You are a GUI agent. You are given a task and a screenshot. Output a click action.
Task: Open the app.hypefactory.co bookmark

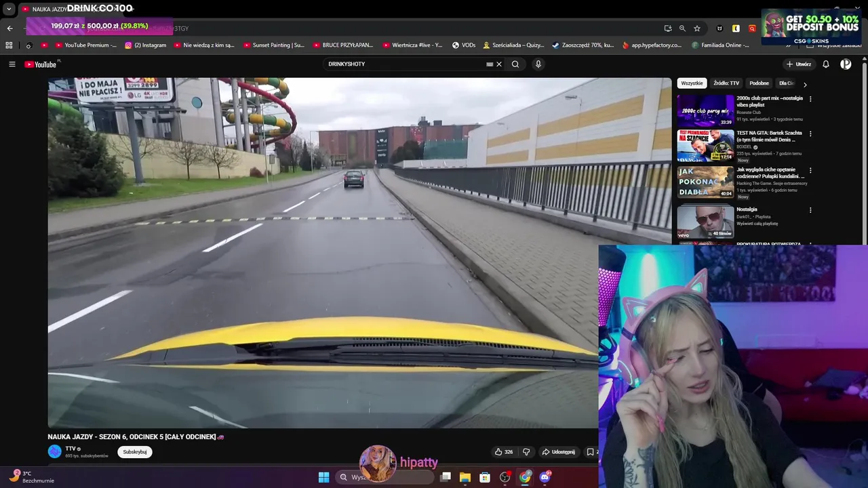coord(652,45)
